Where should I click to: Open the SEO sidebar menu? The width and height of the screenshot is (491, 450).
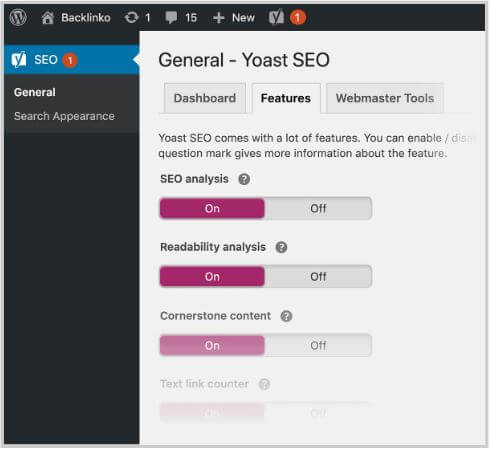pyautogui.click(x=72, y=60)
